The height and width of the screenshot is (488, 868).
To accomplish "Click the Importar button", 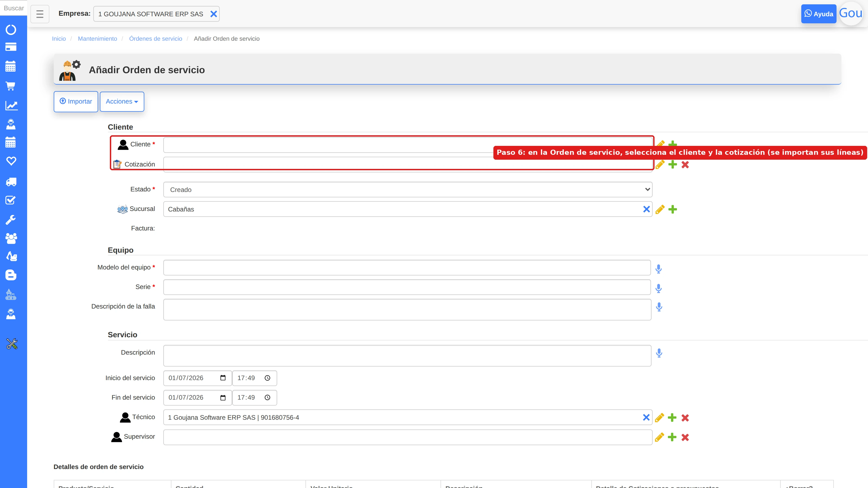I will point(76,101).
